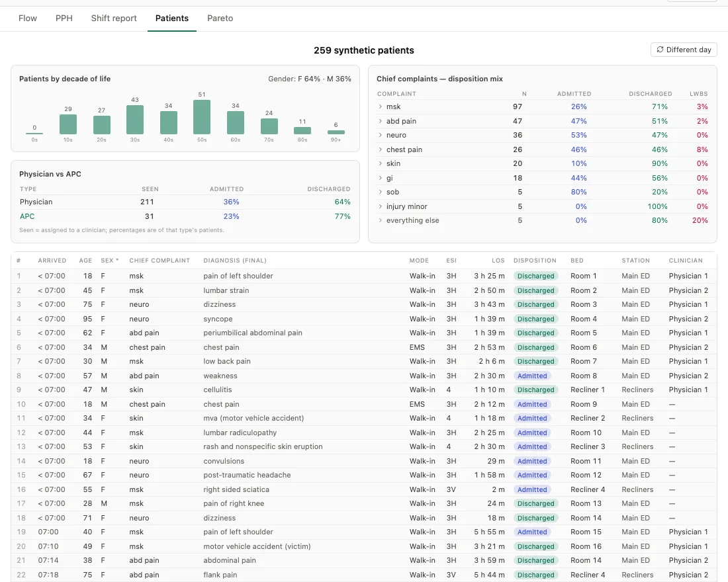Image resolution: width=728 pixels, height=582 pixels.
Task: Click the periumbilical abdominal pain diagnosis
Action: (253, 333)
